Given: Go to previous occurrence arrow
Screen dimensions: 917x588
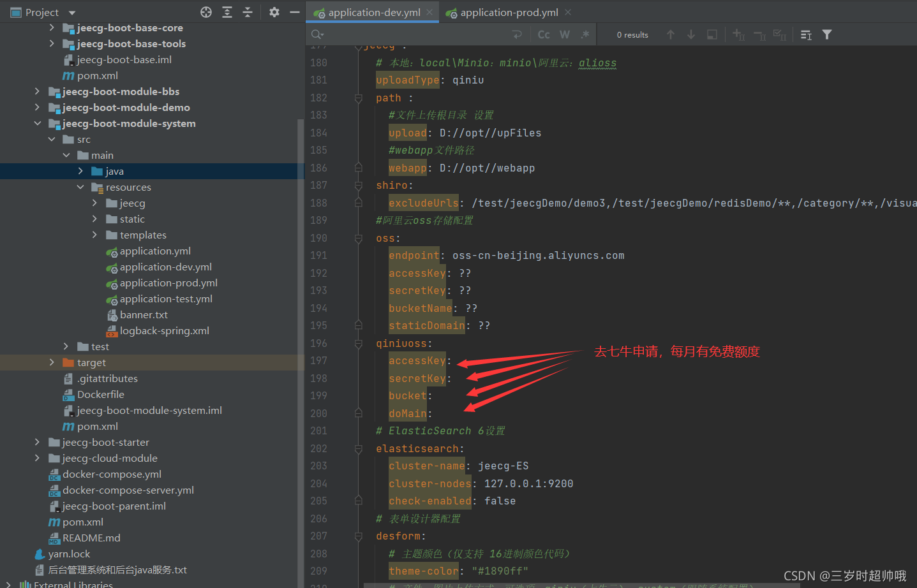Looking at the screenshot, I should click(671, 34).
